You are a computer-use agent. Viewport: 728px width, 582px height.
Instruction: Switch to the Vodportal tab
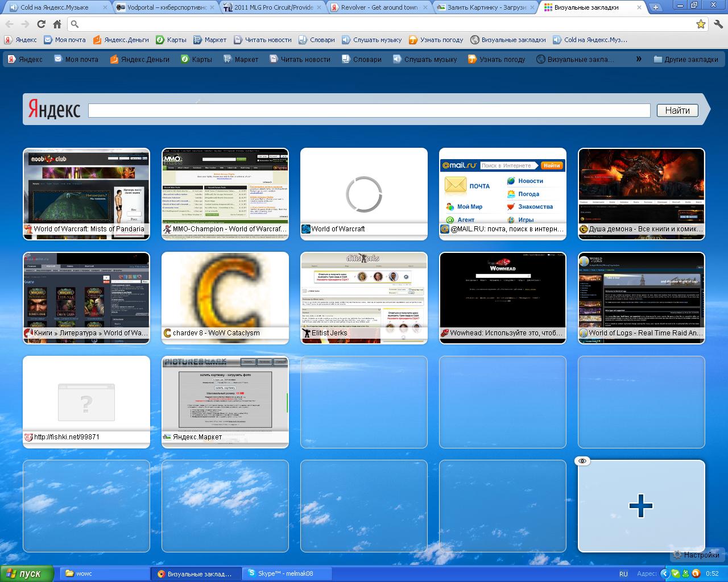tap(165, 7)
